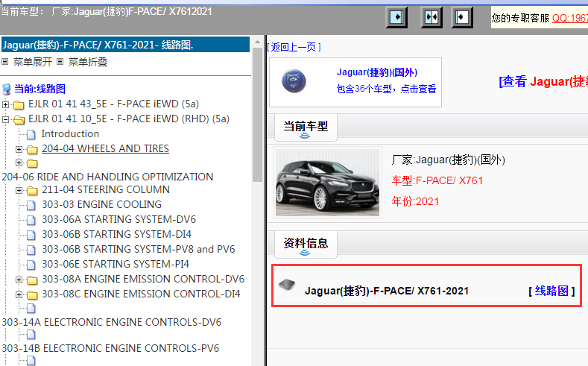Click the 年份:2021 text
This screenshot has height=366, width=588.
coord(415,202)
